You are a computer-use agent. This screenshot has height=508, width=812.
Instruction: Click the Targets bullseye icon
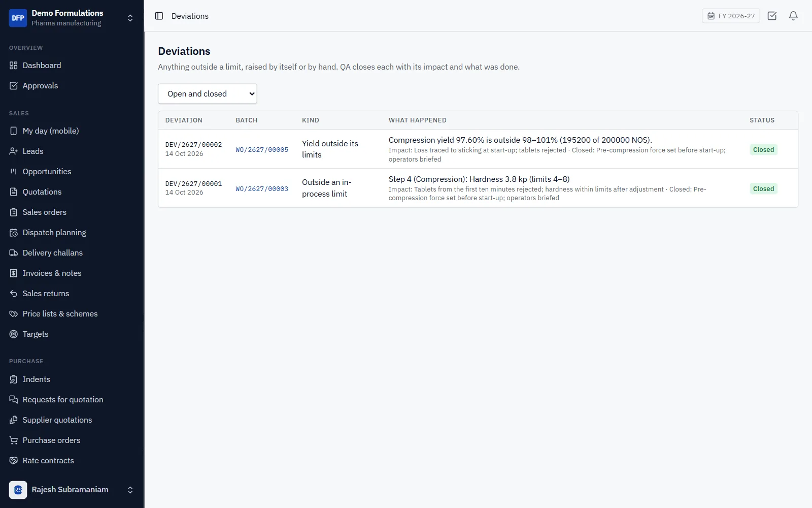tap(14, 334)
